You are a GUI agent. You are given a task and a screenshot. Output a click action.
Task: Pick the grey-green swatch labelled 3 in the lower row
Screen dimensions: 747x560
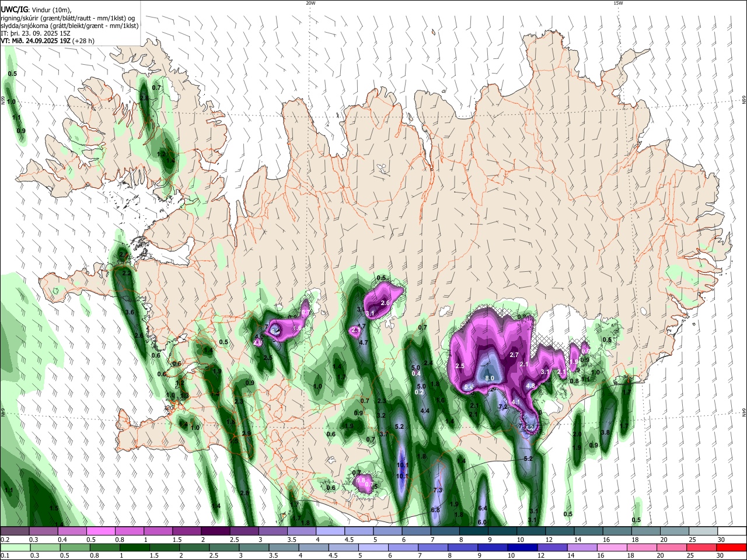click(x=253, y=547)
